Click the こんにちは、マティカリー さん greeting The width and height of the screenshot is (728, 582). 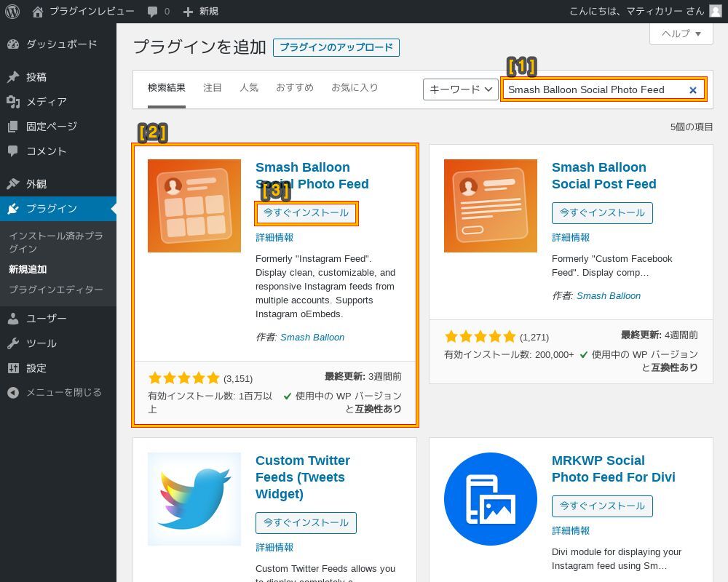click(636, 11)
